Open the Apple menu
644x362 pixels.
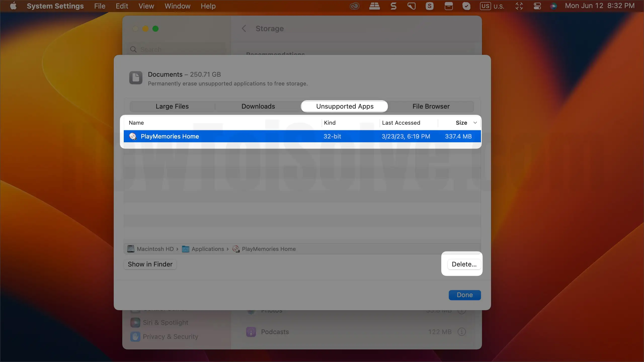click(x=13, y=6)
